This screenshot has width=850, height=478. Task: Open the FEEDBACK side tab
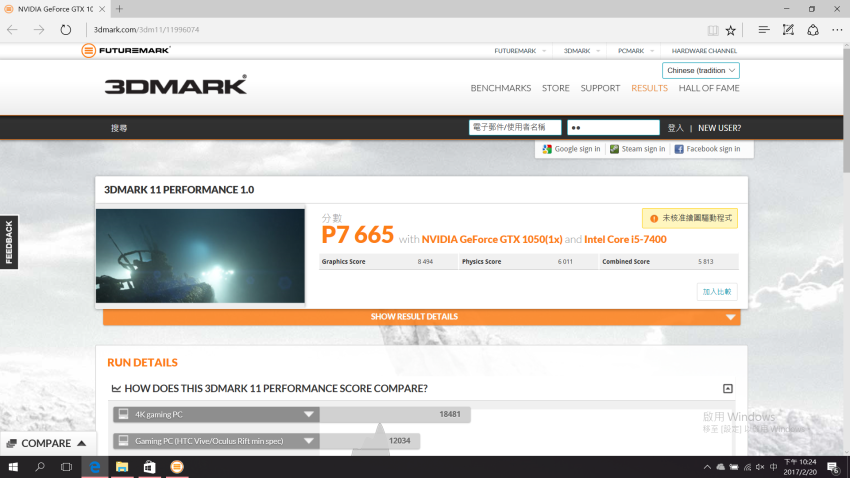pyautogui.click(x=9, y=242)
